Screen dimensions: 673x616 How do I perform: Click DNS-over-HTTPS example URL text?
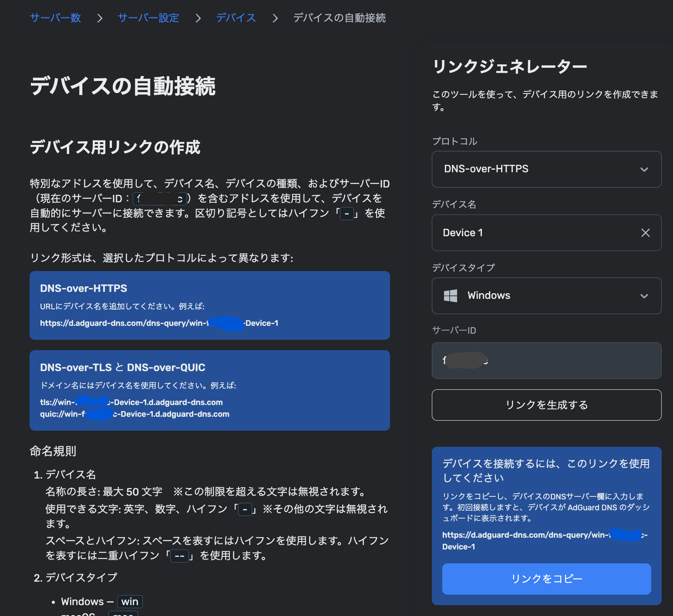coord(159,323)
